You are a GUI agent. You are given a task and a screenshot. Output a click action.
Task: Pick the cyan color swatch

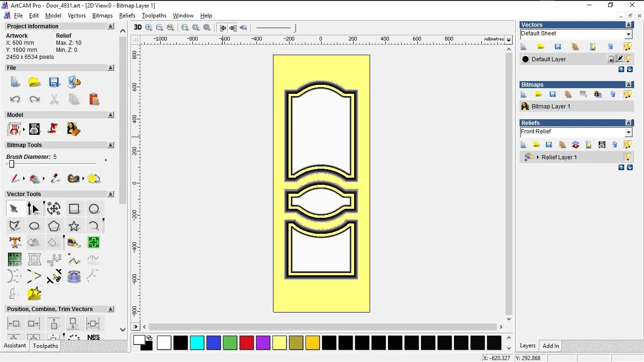point(197,343)
